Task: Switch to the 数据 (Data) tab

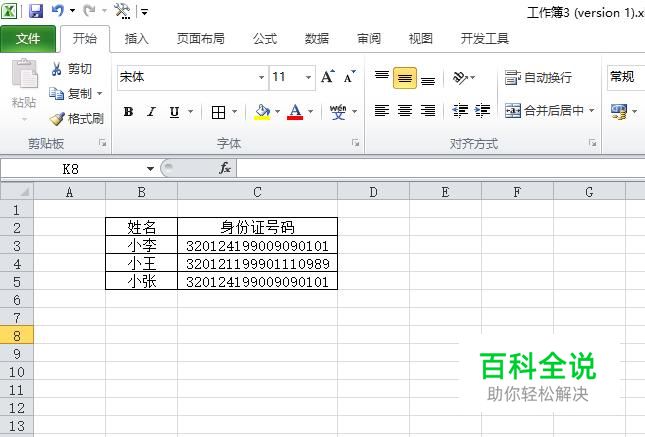Action: point(317,39)
